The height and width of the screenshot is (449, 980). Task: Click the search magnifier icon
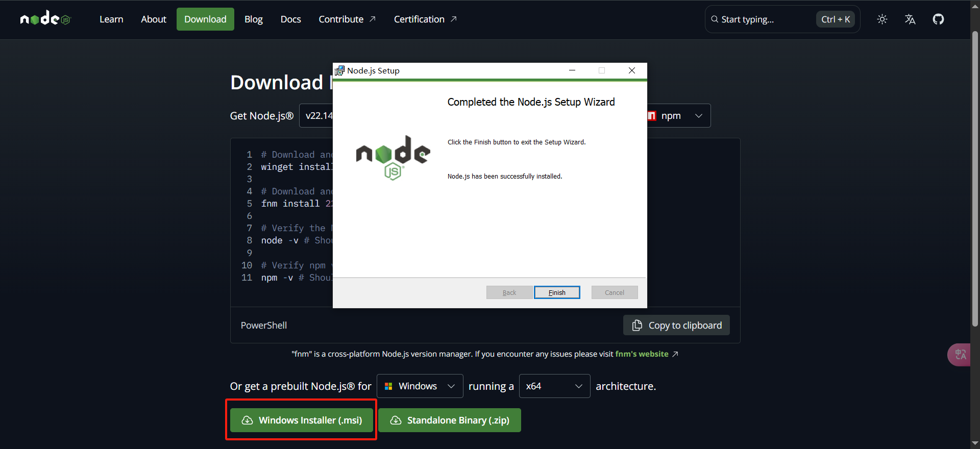pyautogui.click(x=715, y=19)
